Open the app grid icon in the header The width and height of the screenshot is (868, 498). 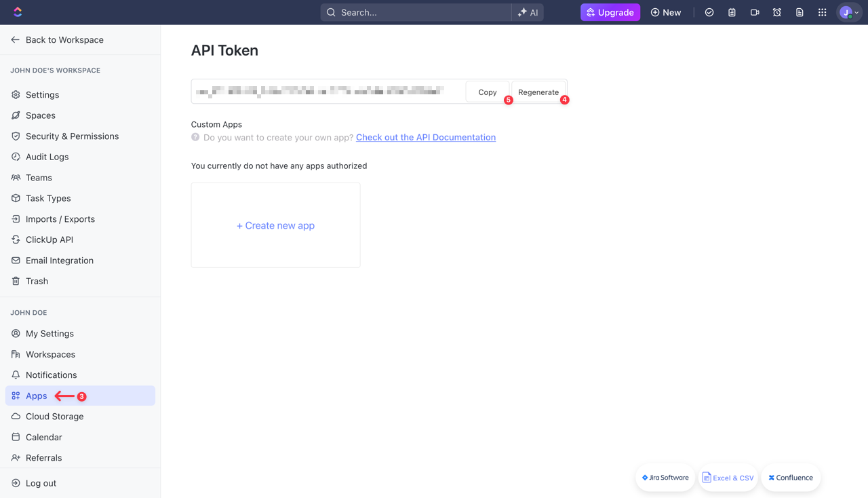821,12
